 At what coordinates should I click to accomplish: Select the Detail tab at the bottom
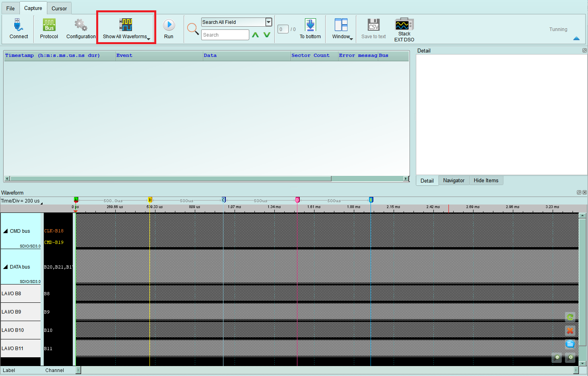[x=427, y=181]
